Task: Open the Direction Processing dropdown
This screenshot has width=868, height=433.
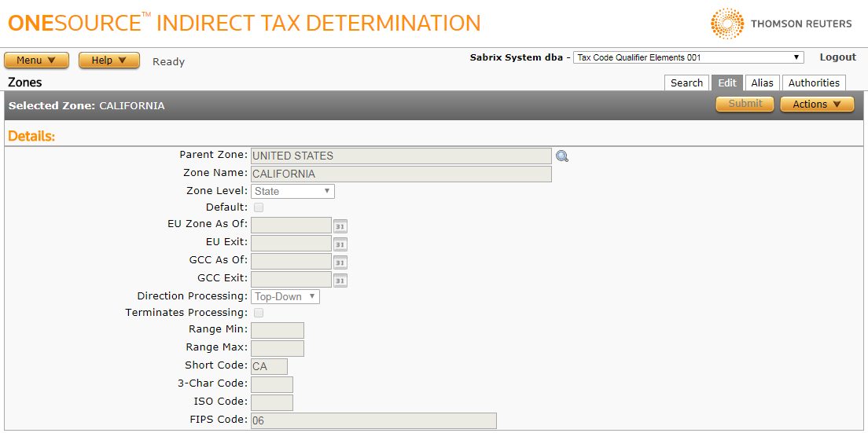Action: 285,297
